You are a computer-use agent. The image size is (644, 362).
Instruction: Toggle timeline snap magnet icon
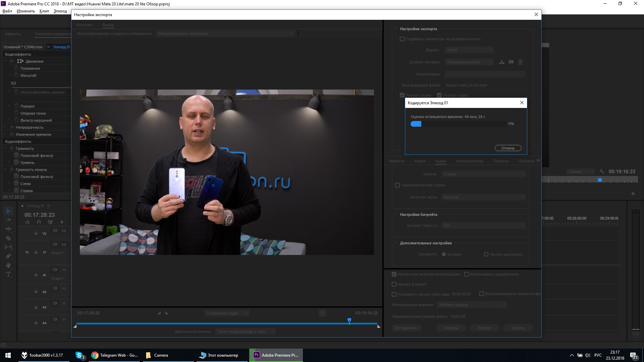[x=39, y=222]
